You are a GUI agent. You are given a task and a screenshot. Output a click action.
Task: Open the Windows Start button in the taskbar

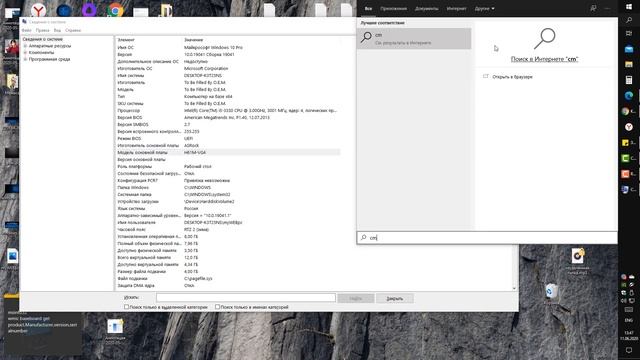629,7
